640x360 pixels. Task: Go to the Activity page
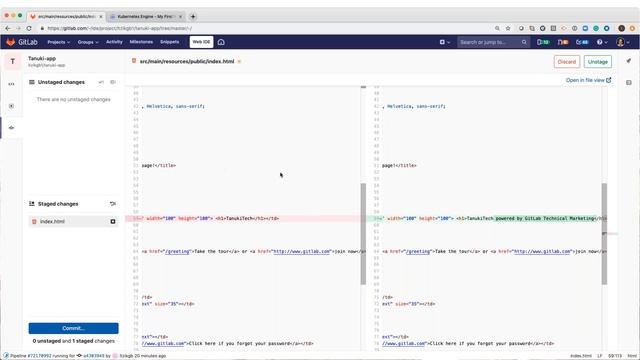(x=114, y=42)
